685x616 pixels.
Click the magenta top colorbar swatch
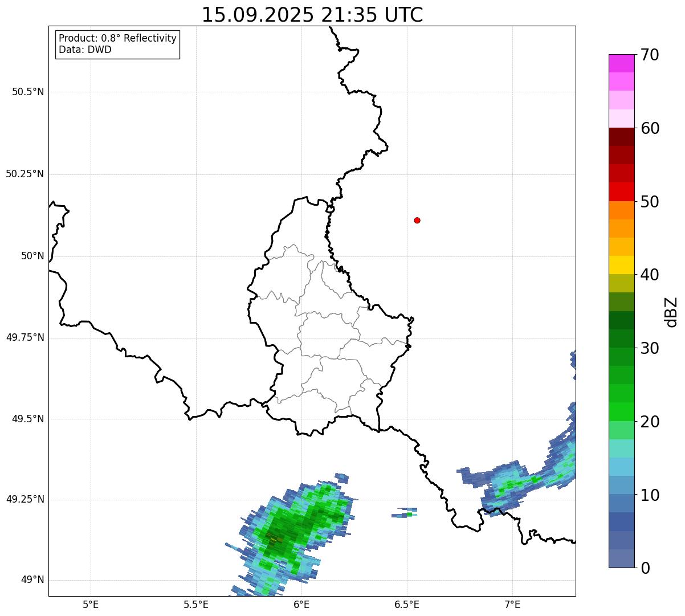[x=621, y=63]
